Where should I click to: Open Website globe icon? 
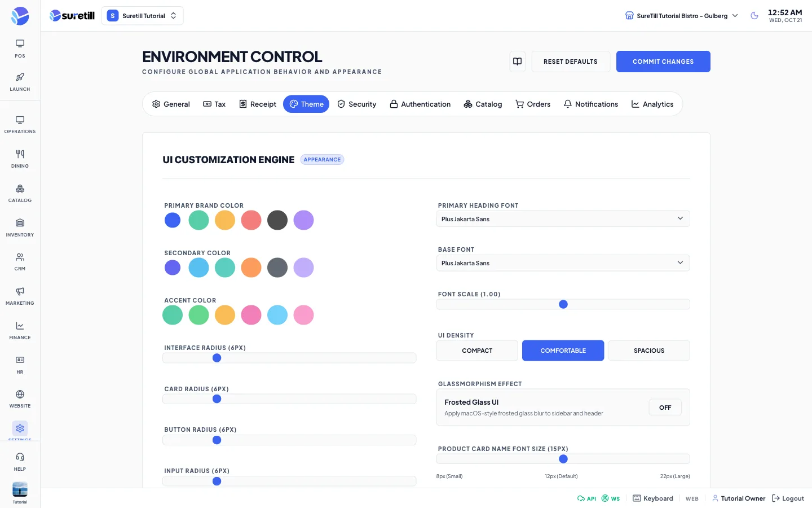tap(20, 394)
